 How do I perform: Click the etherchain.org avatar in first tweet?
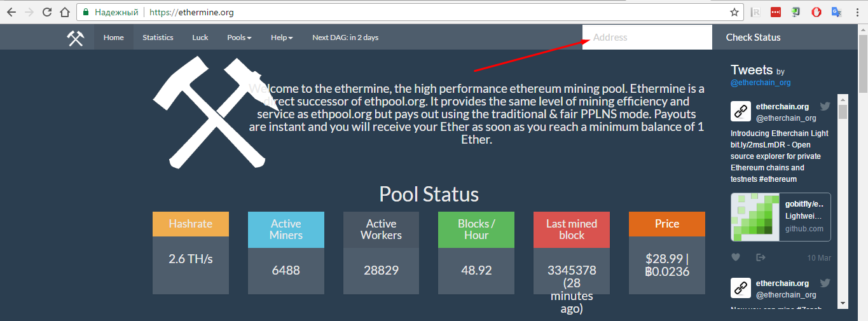click(741, 111)
